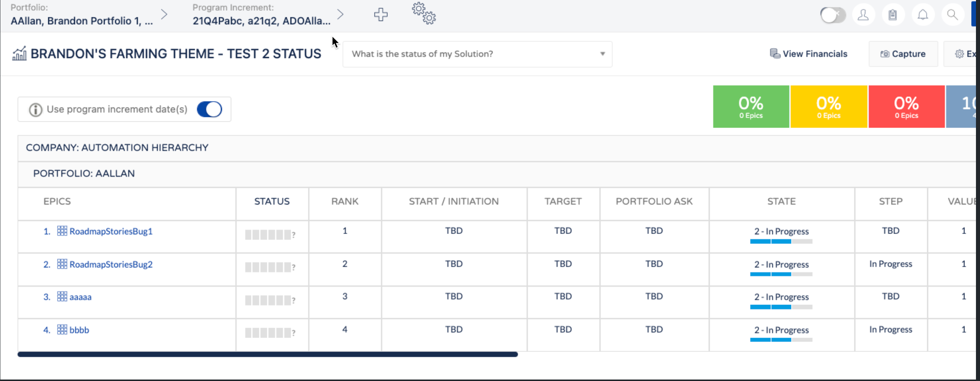Viewport: 980px width, 381px height.
Task: Switch the toggle in the top-right header
Action: [x=833, y=14]
